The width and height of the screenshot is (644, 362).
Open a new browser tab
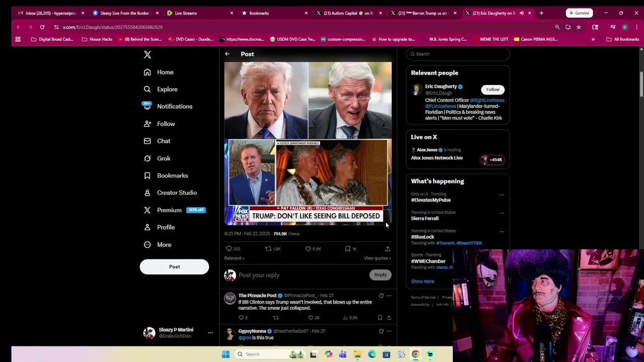point(541,13)
